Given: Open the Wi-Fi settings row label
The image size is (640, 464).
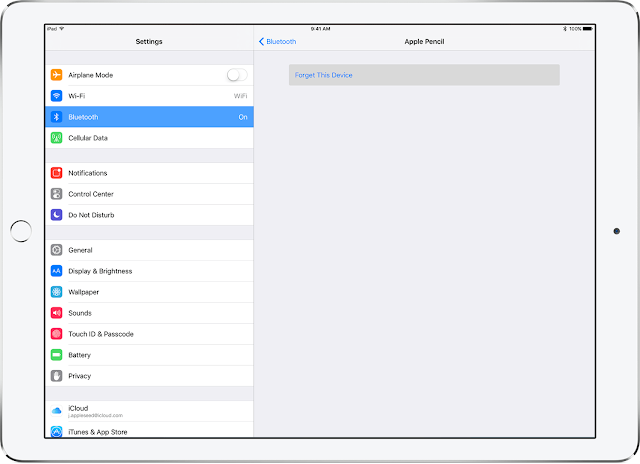Looking at the screenshot, I should pyautogui.click(x=77, y=96).
